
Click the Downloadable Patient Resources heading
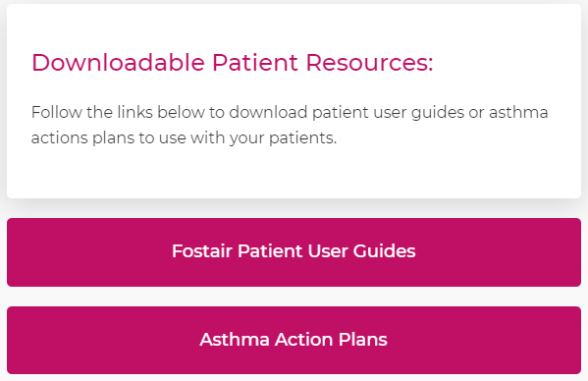(232, 62)
